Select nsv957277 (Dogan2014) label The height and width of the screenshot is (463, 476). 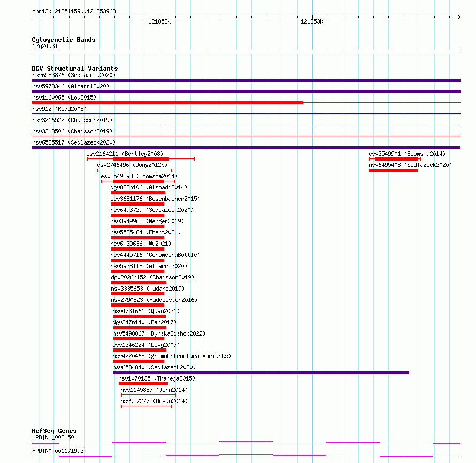tap(154, 401)
